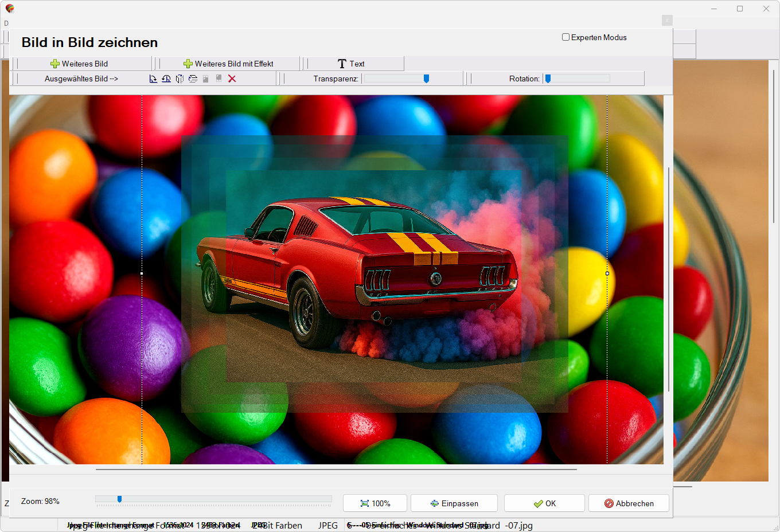
Task: Click the Rotation slider handle
Action: (x=548, y=79)
